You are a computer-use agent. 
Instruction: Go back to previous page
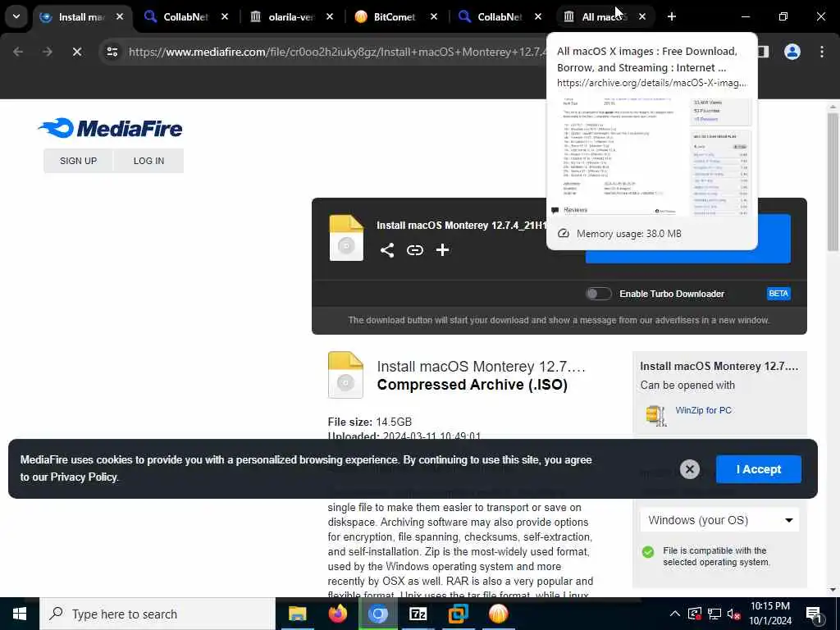(18, 52)
